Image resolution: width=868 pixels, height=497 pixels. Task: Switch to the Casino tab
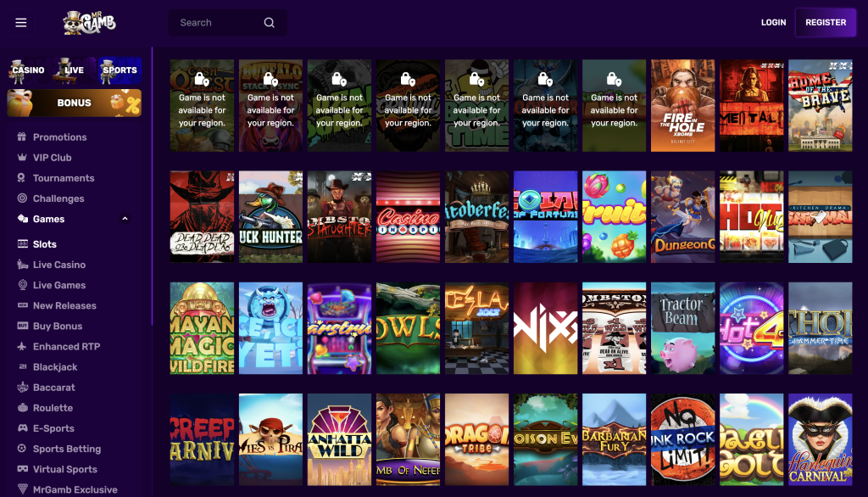point(28,70)
